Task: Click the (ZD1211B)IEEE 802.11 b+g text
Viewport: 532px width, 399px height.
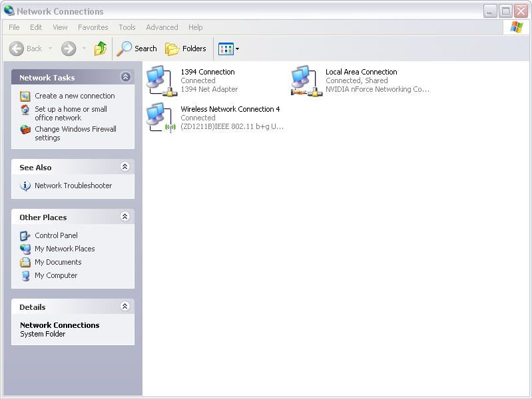Action: (x=232, y=126)
